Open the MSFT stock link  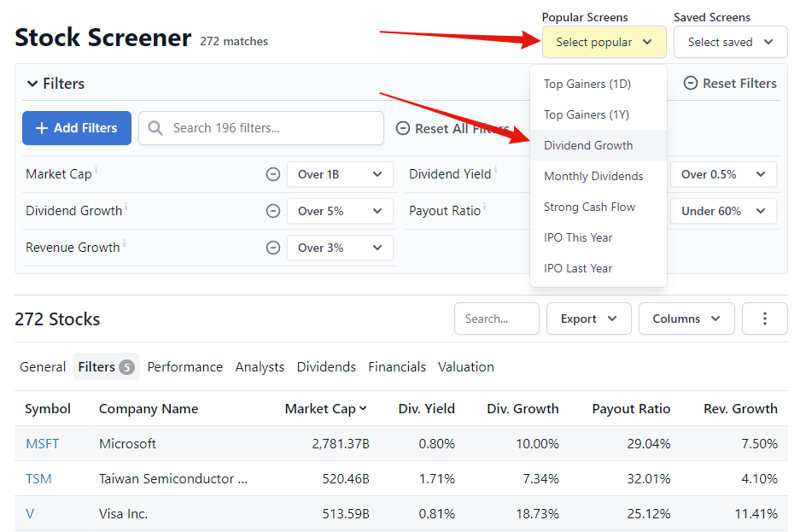pos(42,444)
